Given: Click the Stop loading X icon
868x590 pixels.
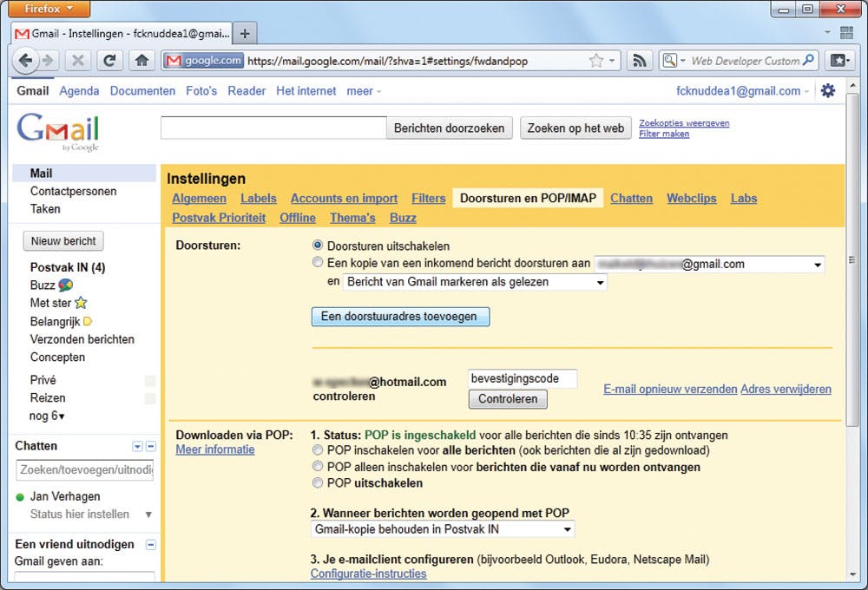Looking at the screenshot, I should click(x=76, y=61).
